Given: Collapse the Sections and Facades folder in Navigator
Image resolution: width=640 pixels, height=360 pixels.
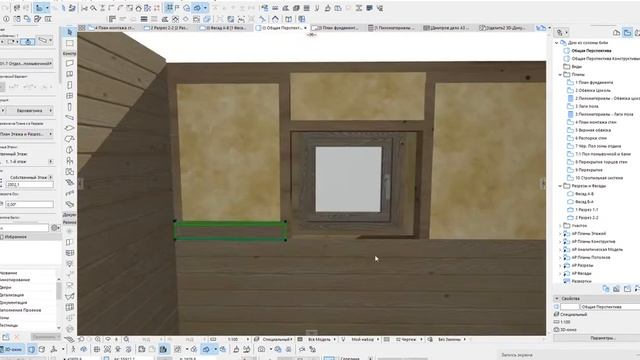Looking at the screenshot, I should click(560, 186).
